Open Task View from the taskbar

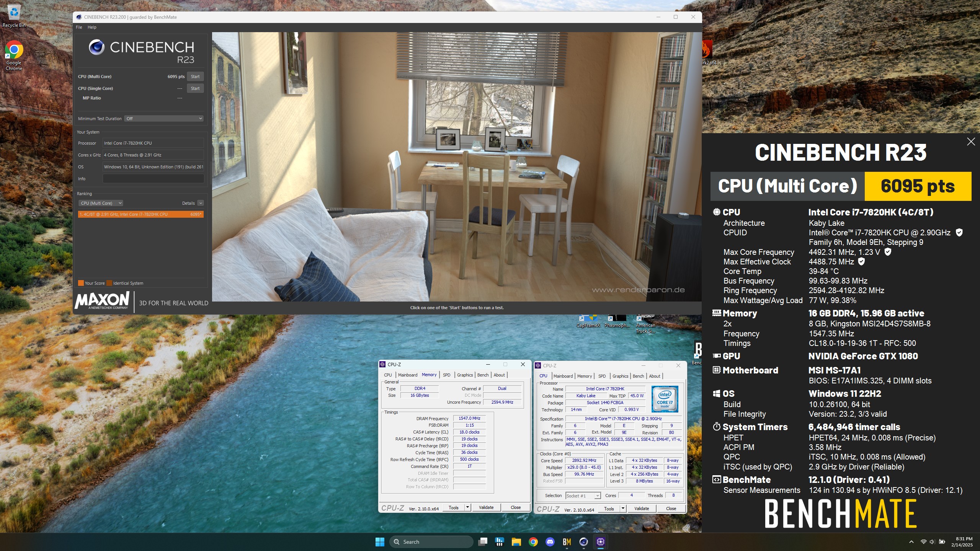(x=483, y=542)
